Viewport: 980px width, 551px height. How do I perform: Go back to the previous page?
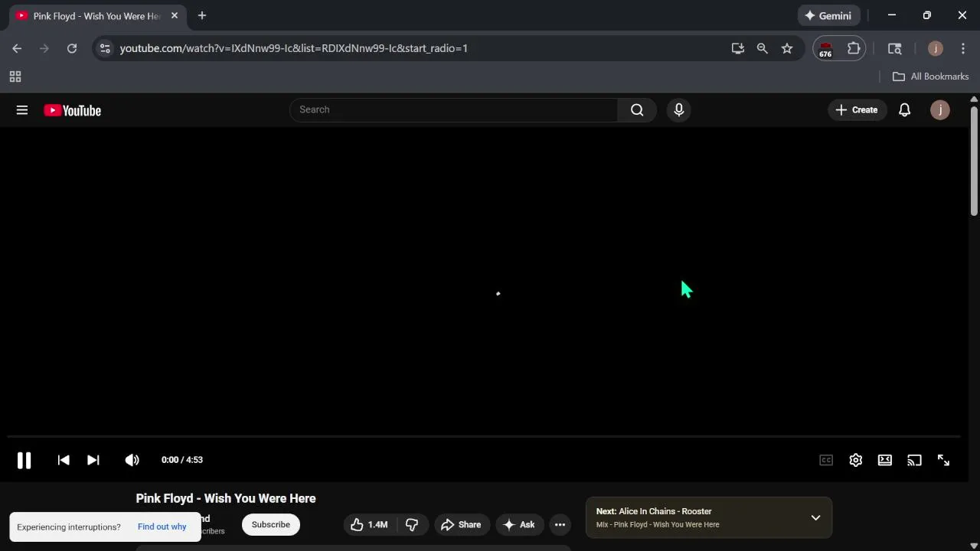pos(17,48)
